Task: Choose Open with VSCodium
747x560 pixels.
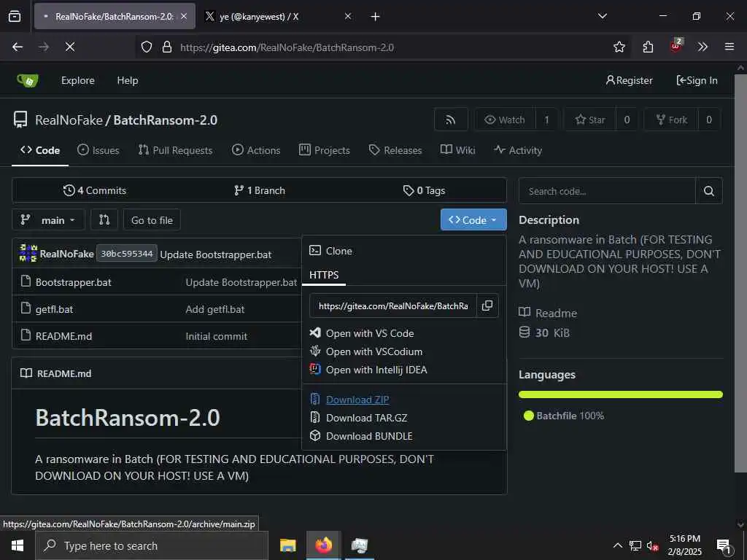Action: pyautogui.click(x=374, y=351)
